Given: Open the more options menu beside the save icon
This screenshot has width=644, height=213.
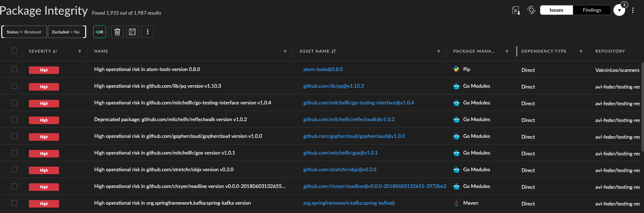Looking at the screenshot, I should [148, 32].
